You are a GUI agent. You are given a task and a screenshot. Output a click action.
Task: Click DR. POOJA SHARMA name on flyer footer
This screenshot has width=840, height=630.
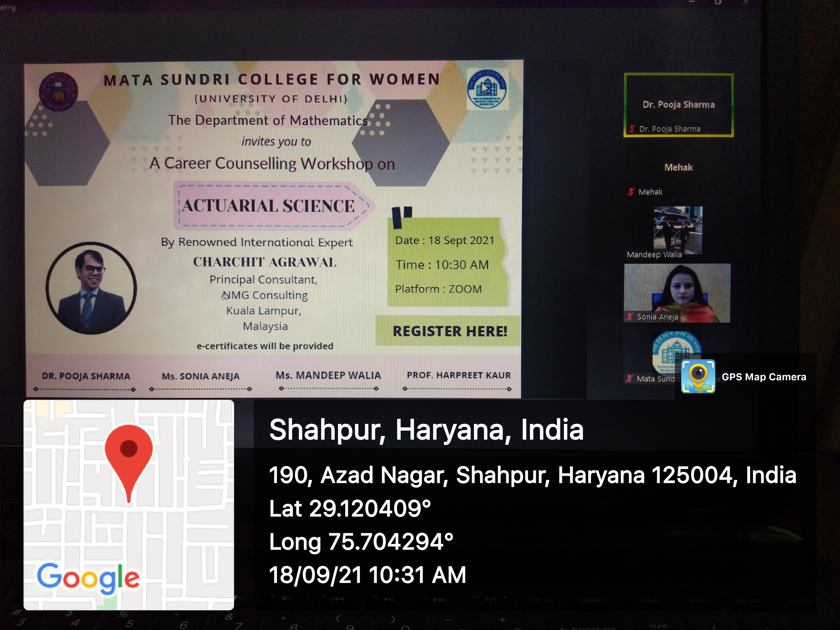click(x=86, y=376)
